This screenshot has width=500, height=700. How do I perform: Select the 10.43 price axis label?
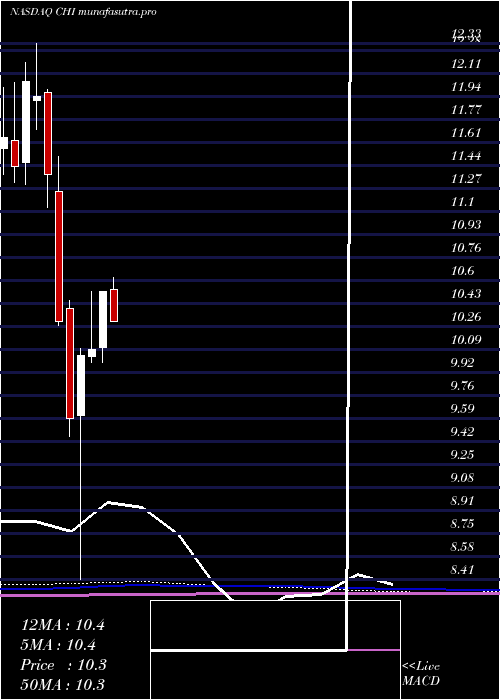466,294
